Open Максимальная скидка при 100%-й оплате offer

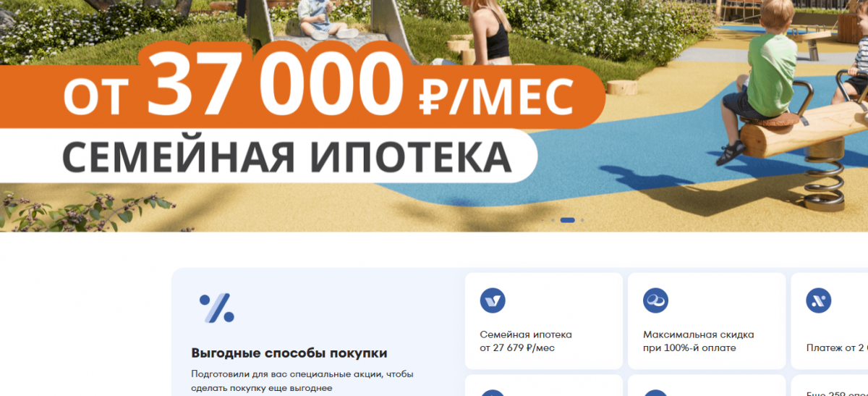(x=707, y=321)
